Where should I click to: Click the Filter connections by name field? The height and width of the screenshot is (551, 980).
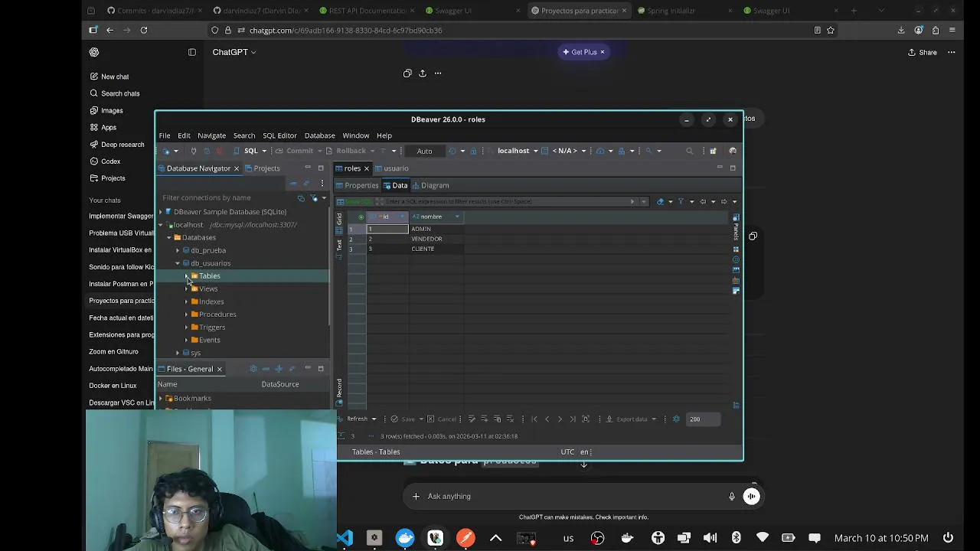pos(227,197)
